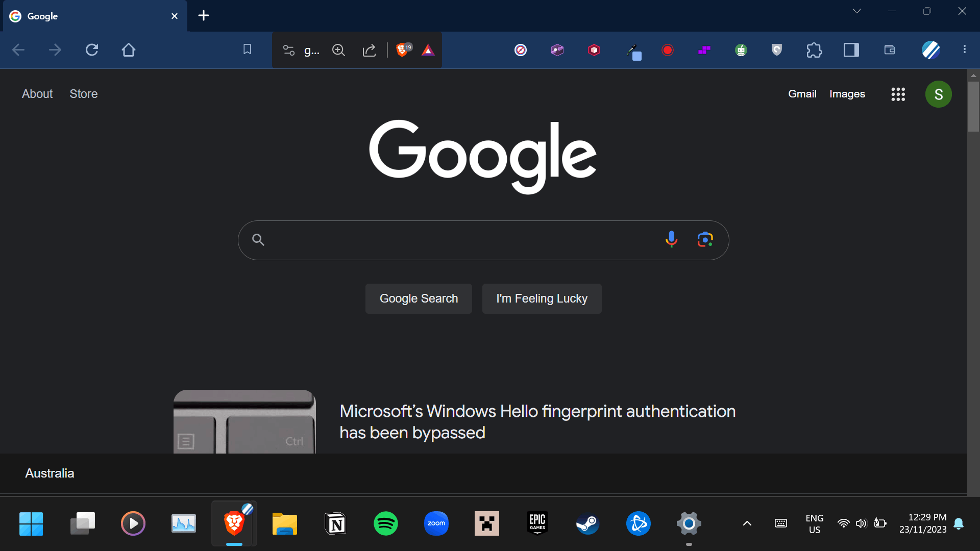Screen dimensions: 980x551
Task: Open Zoom from the taskbar
Action: click(436, 523)
